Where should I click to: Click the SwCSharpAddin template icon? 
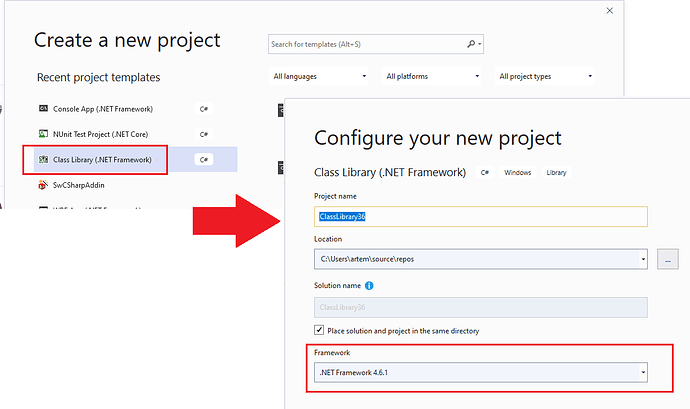tap(43, 185)
